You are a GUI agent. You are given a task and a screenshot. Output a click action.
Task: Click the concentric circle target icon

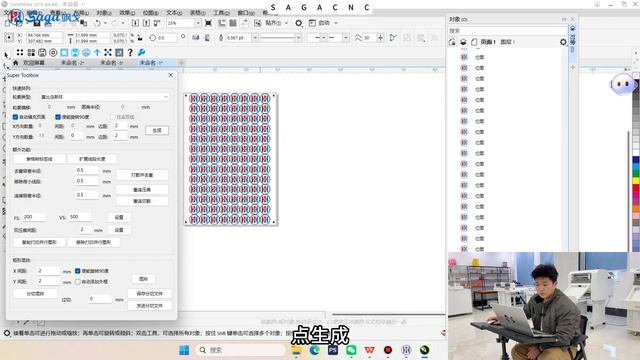tap(53, 52)
